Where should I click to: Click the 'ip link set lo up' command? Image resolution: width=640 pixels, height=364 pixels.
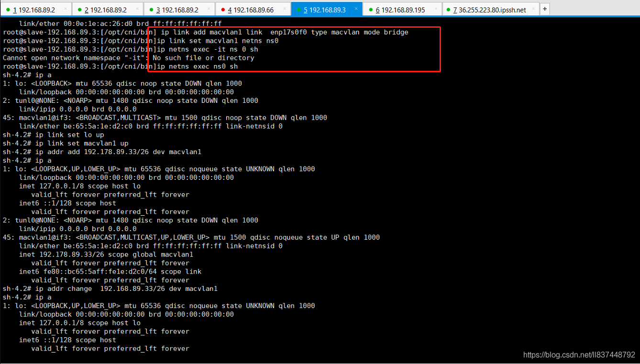click(70, 135)
